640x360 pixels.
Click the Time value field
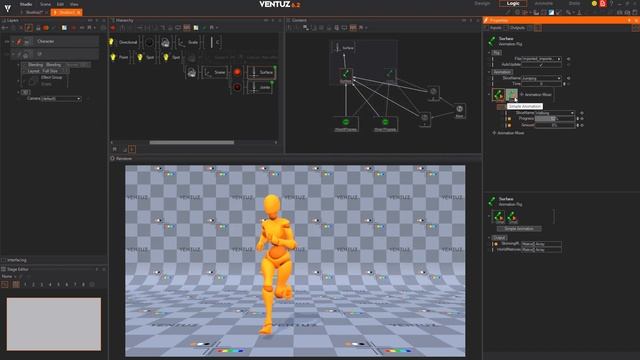click(541, 84)
